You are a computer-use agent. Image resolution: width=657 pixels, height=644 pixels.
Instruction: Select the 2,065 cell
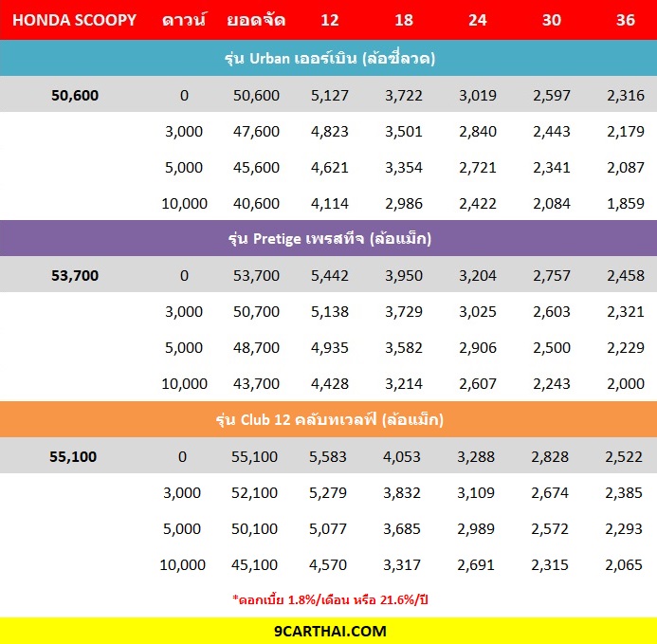pyautogui.click(x=624, y=564)
